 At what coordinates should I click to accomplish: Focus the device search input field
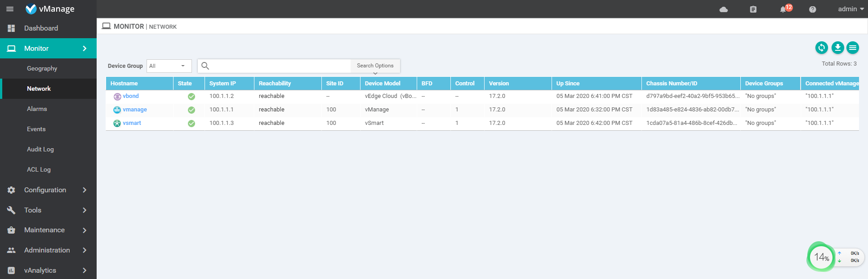pyautogui.click(x=281, y=66)
